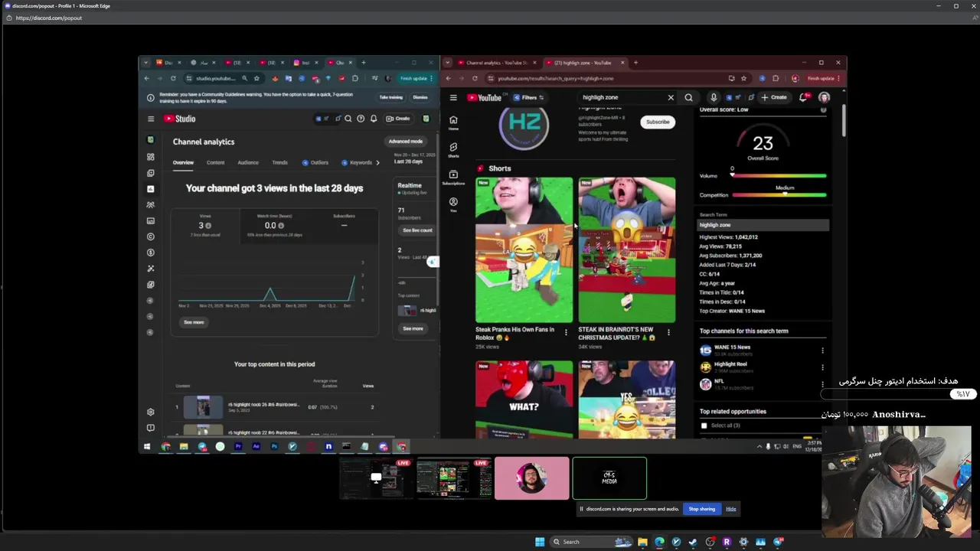
Task: Tick the Select all (3) checkbox
Action: tap(704, 425)
